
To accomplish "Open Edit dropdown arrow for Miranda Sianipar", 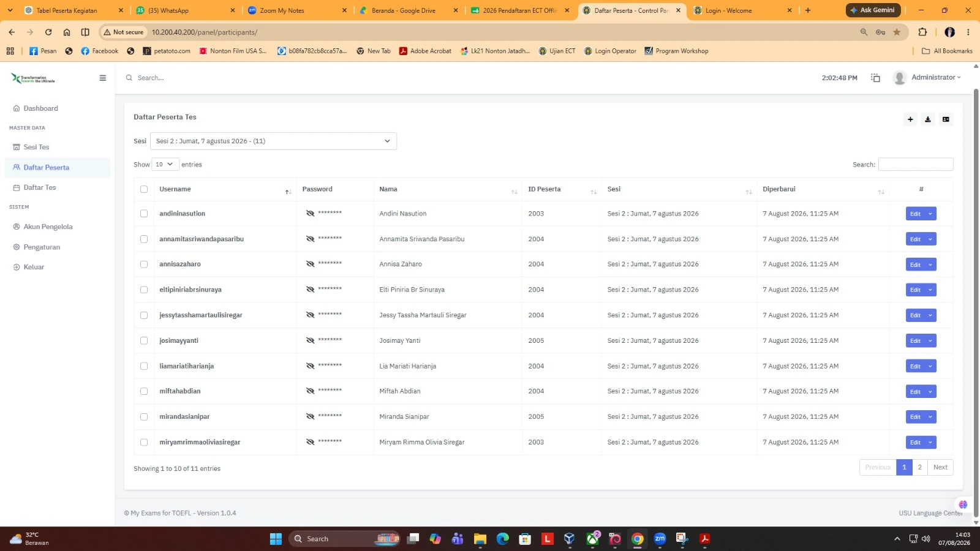I will pyautogui.click(x=930, y=417).
